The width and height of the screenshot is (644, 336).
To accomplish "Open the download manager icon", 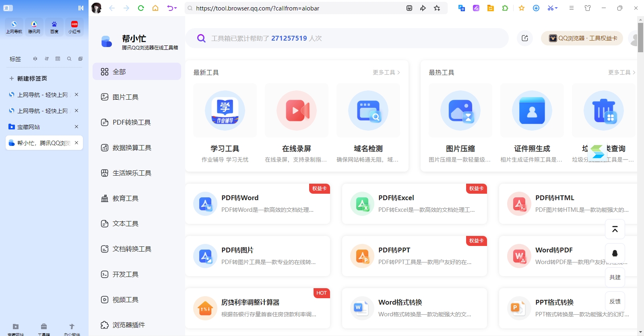I will click(536, 8).
